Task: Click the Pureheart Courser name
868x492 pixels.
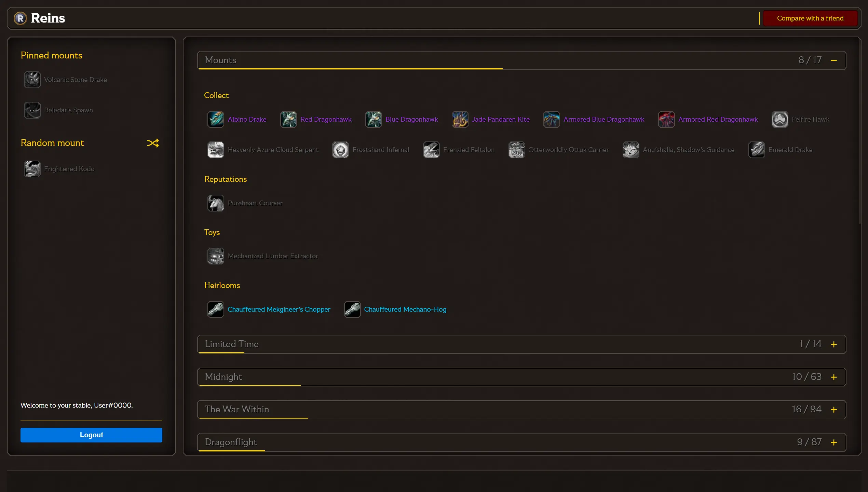Action: pos(255,203)
